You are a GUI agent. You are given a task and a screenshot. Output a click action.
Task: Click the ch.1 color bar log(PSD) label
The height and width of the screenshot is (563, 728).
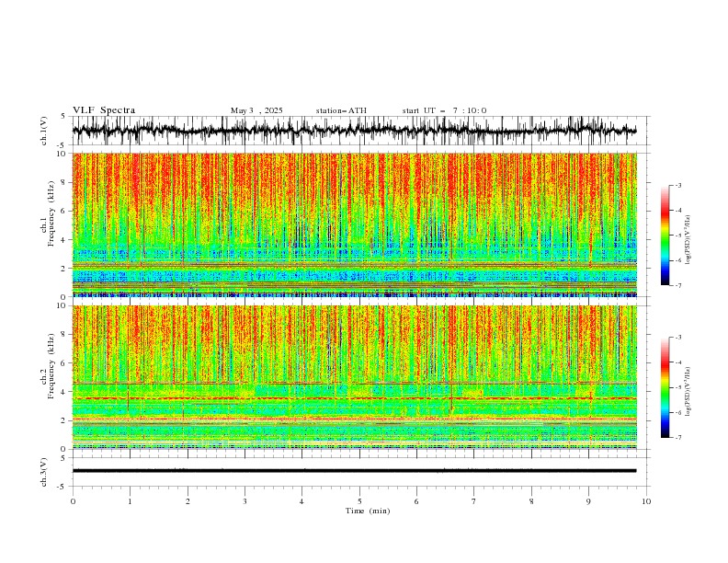click(x=688, y=240)
